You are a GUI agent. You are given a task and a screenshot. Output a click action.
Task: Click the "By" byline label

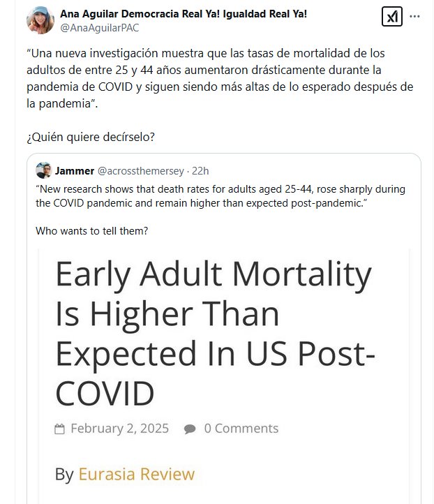click(64, 474)
